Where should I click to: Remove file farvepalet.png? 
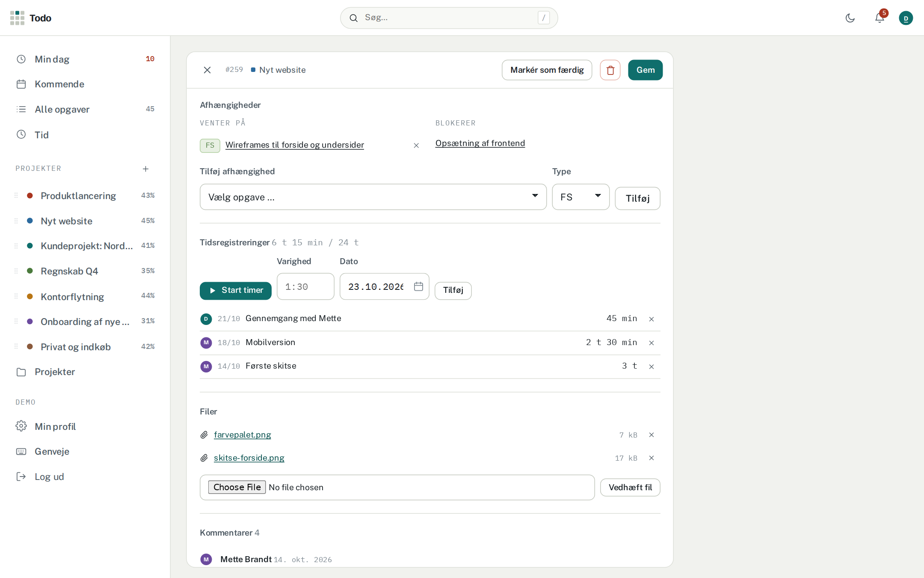coord(652,435)
